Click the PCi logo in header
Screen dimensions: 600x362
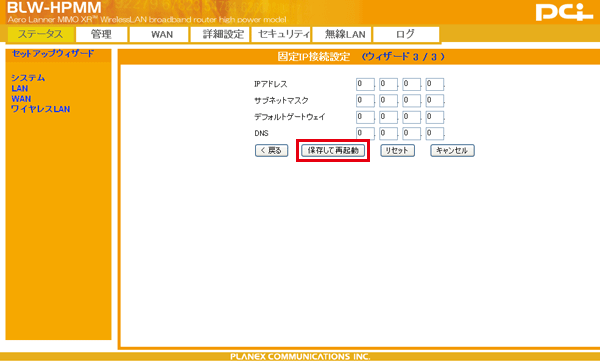[564, 12]
